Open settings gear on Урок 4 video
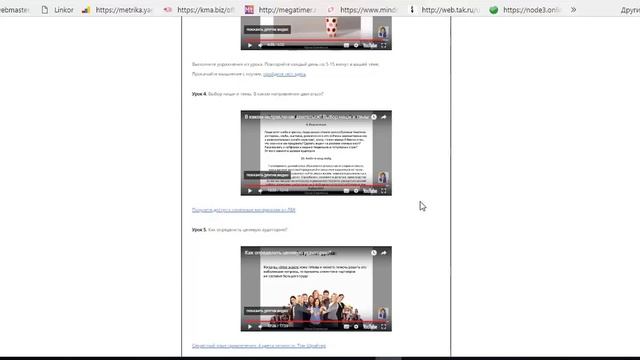This screenshot has height=360, width=640. pyautogui.click(x=356, y=191)
